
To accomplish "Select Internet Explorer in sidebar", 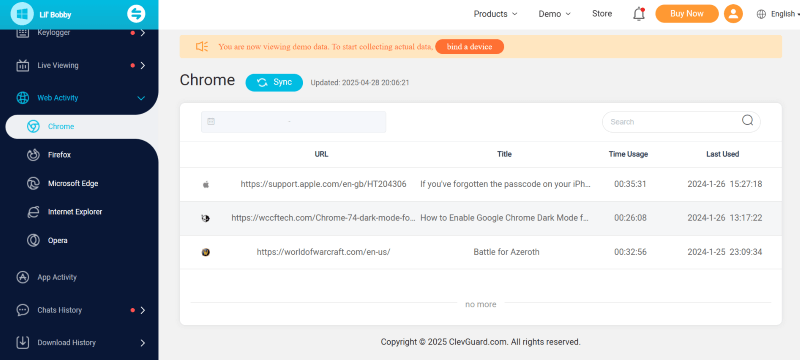I will click(75, 212).
